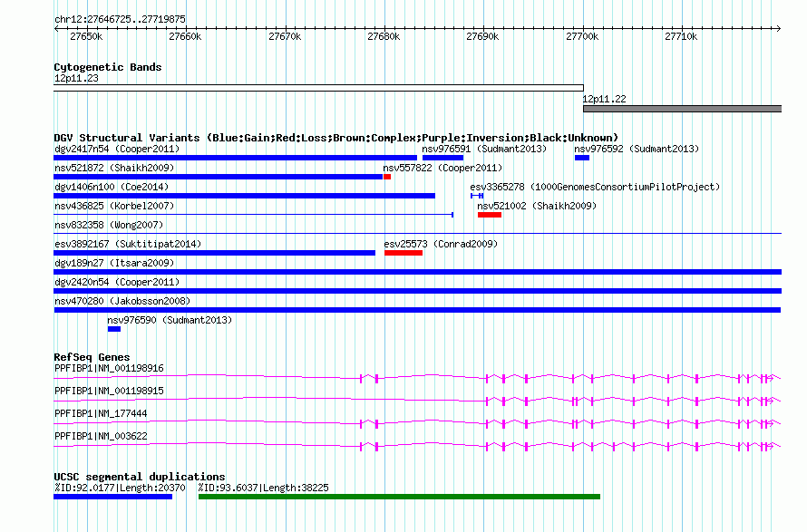Click the 27650k ruler tick label
807x532 pixels.
click(x=86, y=37)
